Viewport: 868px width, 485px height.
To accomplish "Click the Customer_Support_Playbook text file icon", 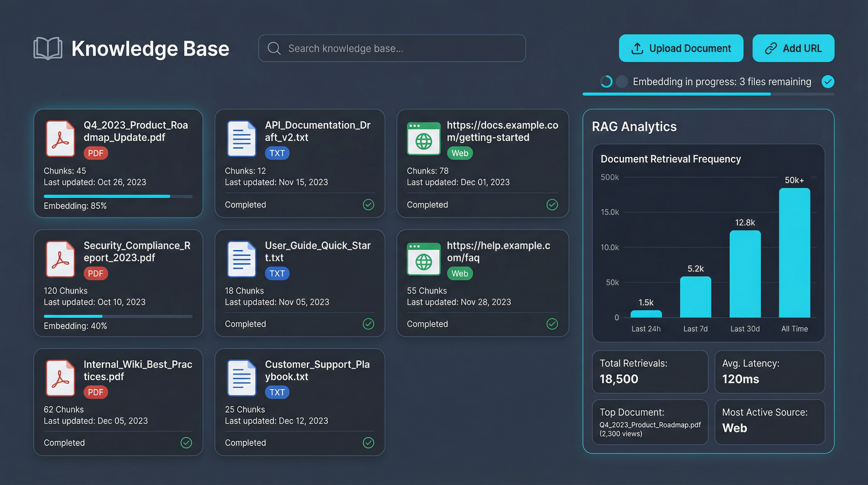I will (x=241, y=378).
